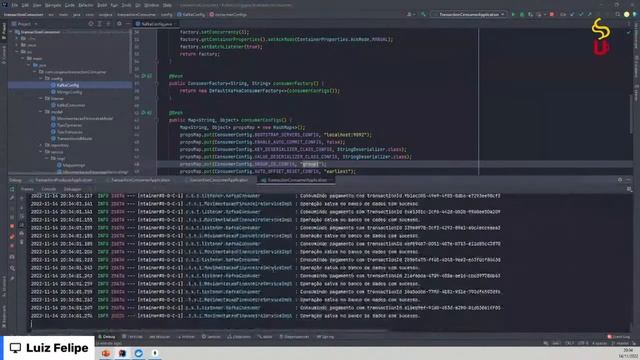Click consumerConfigs breadcrumb in navigation bar
Viewport: 640px width, 360px height.
[228, 15]
